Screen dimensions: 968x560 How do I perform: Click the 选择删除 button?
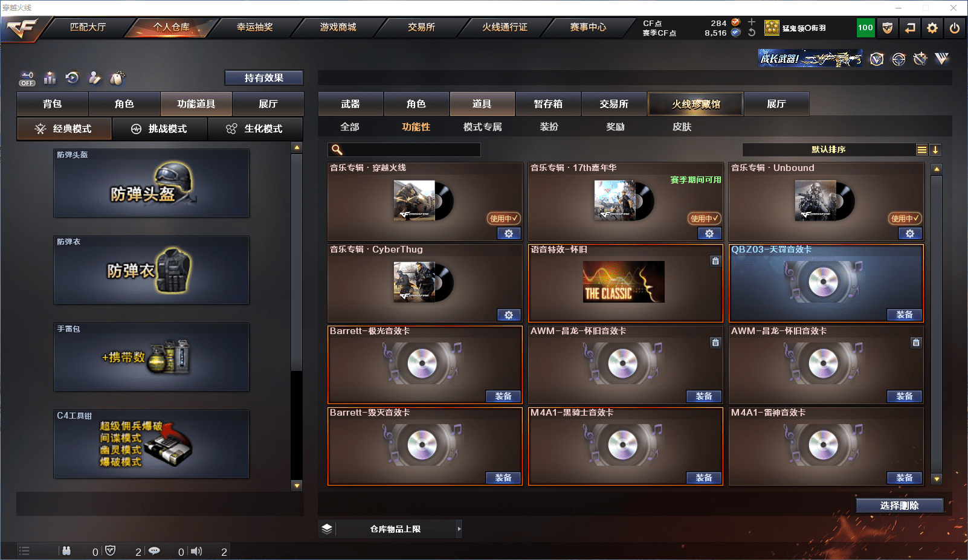pyautogui.click(x=900, y=506)
